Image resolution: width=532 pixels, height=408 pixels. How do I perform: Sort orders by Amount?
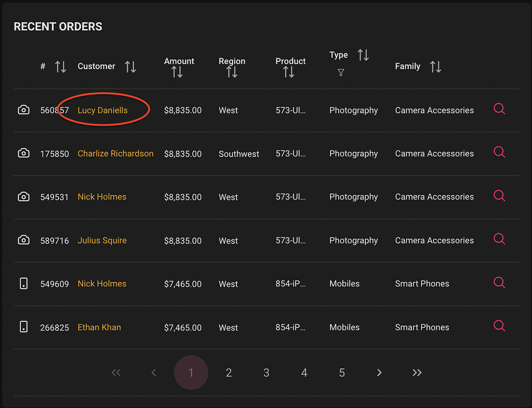[177, 72]
